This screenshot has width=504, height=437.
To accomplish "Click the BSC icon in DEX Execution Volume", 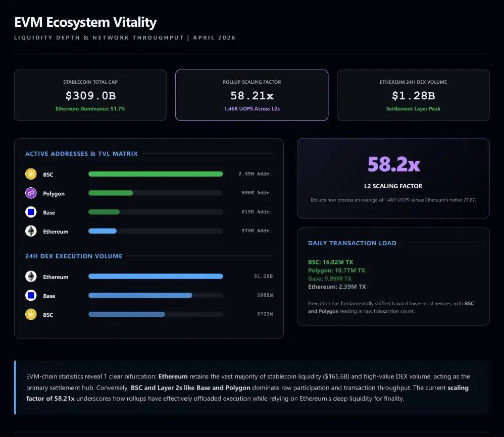I will (31, 314).
